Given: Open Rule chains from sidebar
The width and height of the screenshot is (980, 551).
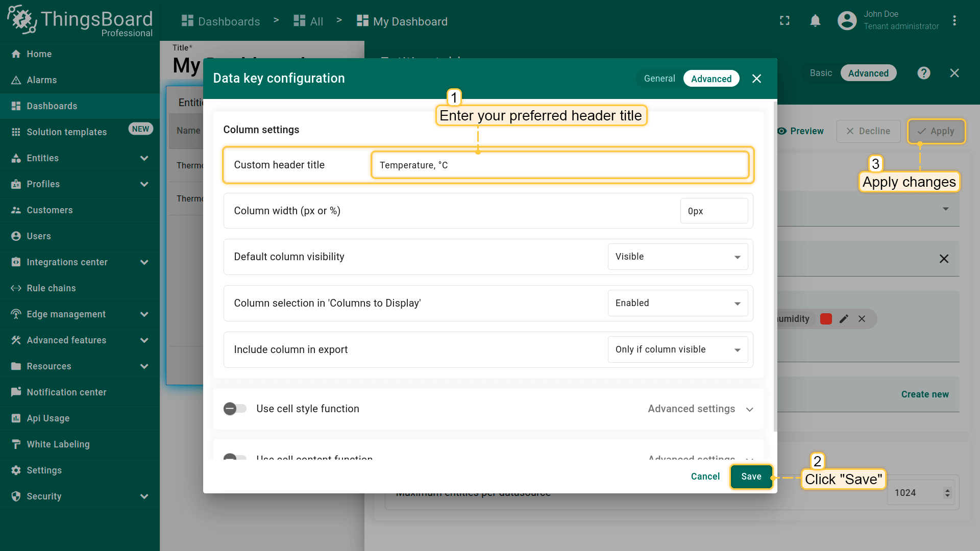Looking at the screenshot, I should point(51,288).
